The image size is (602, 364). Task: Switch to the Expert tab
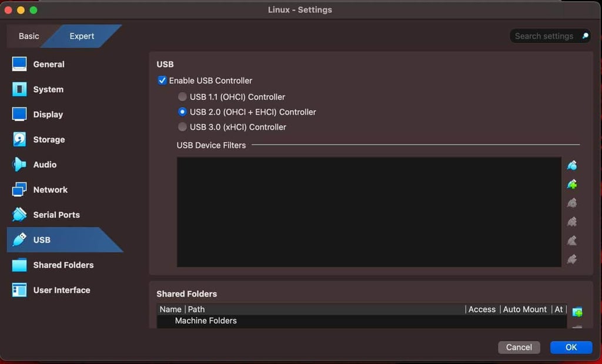82,36
